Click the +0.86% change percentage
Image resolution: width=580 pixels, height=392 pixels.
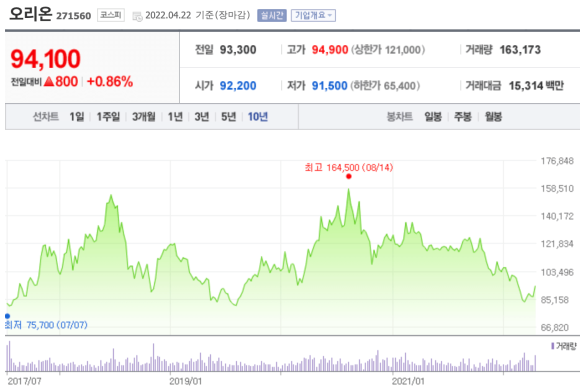point(110,82)
